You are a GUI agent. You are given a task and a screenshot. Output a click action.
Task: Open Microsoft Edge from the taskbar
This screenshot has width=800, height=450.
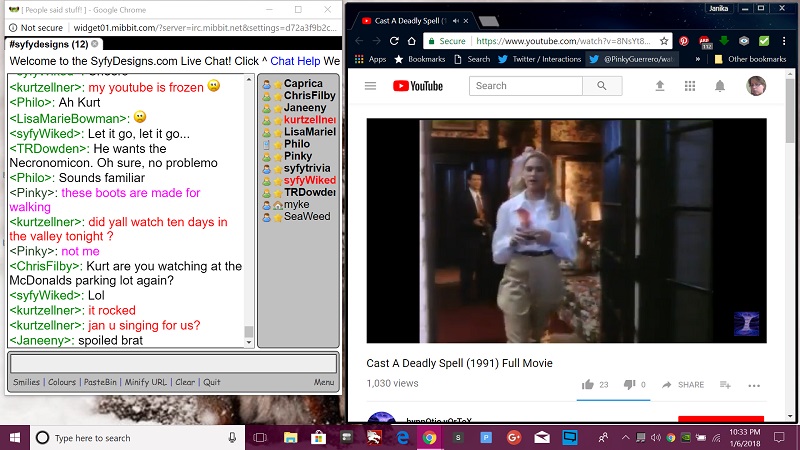pyautogui.click(x=403, y=438)
